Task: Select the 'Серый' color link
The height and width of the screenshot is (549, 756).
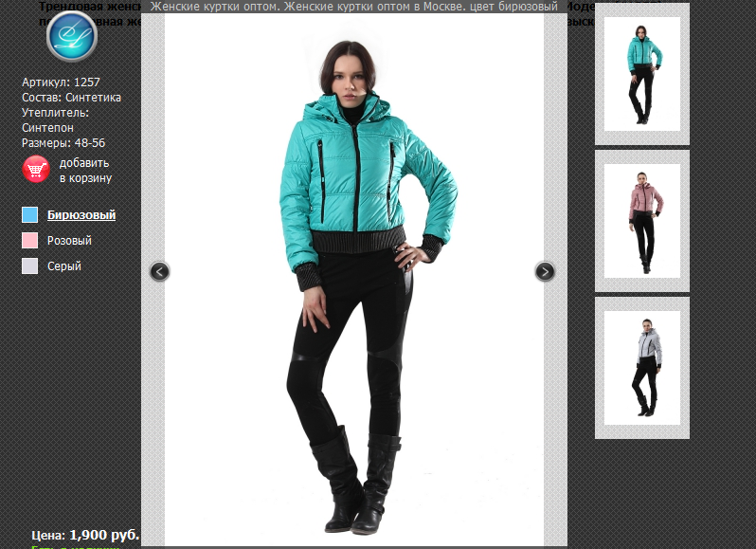Action: (64, 265)
